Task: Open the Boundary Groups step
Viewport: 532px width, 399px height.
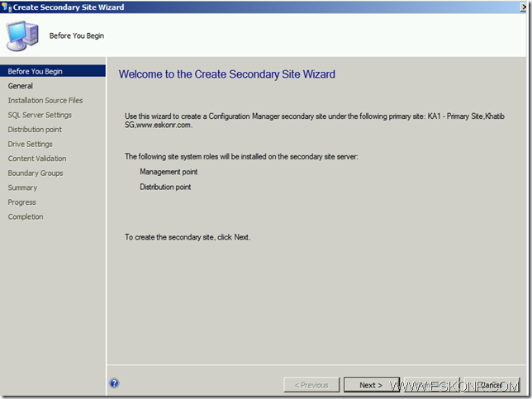Action: pyautogui.click(x=36, y=173)
